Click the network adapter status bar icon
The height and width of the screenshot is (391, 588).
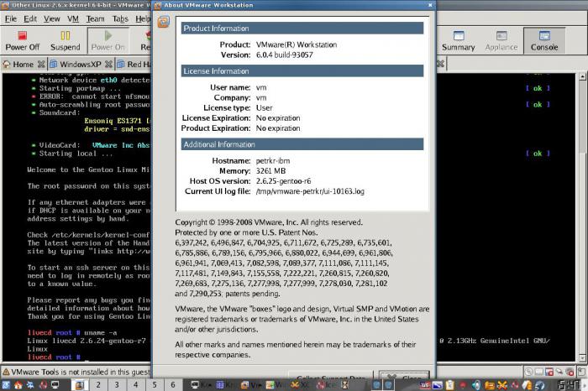[559, 372]
